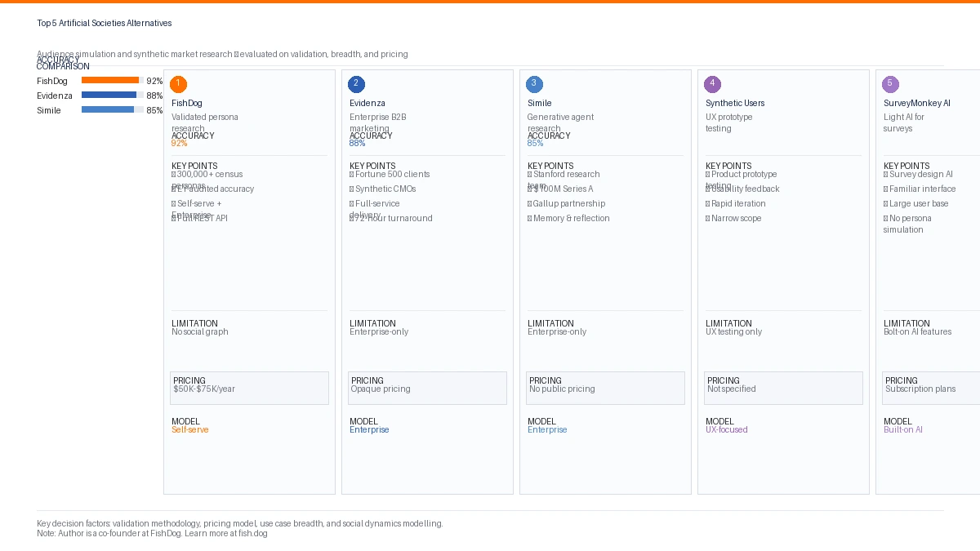The width and height of the screenshot is (980, 551).
Task: Click the 'Fortune 500 clients' key point
Action: pos(390,175)
